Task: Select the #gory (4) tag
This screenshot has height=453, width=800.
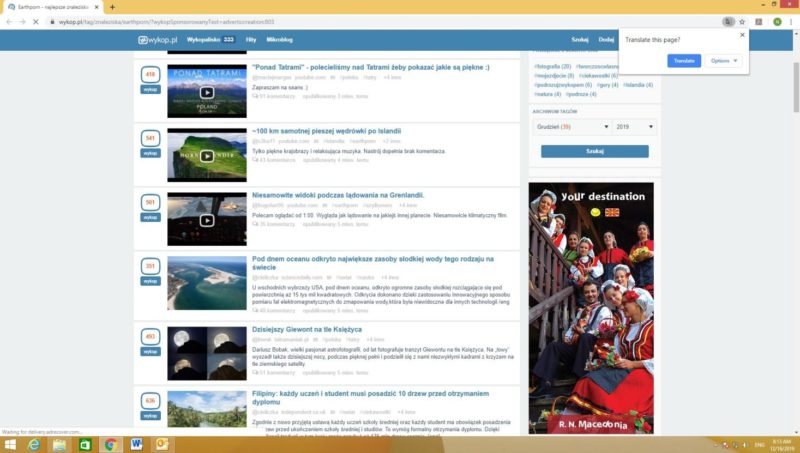Action: pyautogui.click(x=608, y=85)
